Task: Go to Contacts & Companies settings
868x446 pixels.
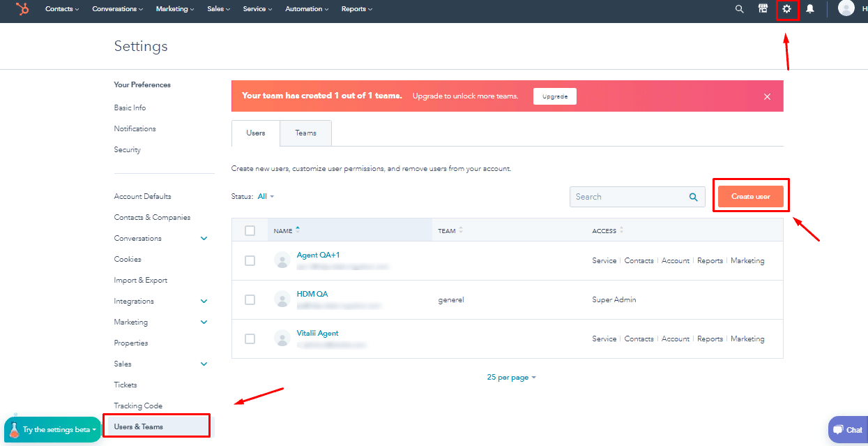Action: click(x=152, y=218)
